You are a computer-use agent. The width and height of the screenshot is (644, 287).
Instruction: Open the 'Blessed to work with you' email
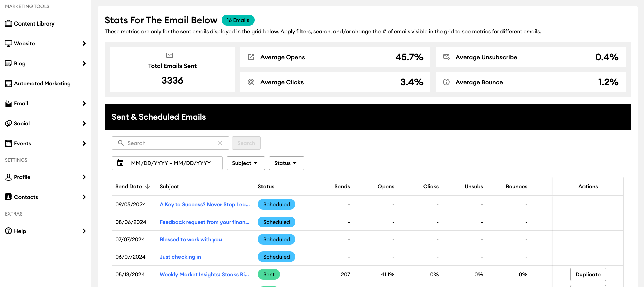[x=191, y=240]
